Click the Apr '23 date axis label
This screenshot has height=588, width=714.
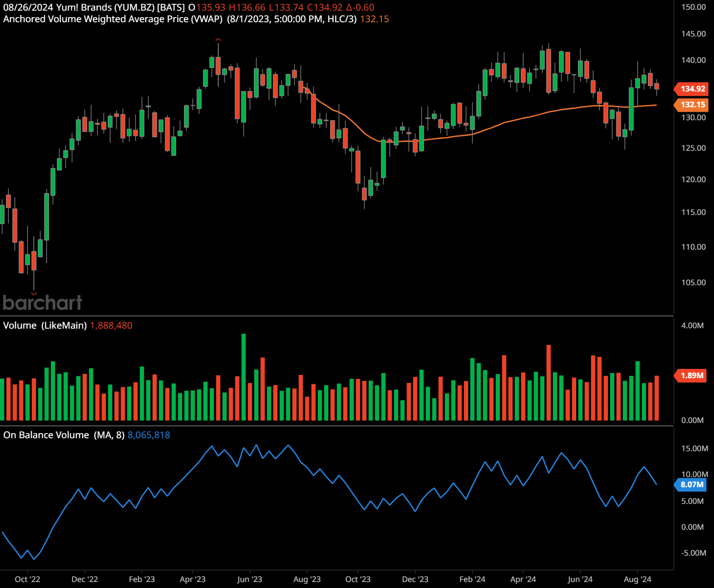click(x=192, y=579)
